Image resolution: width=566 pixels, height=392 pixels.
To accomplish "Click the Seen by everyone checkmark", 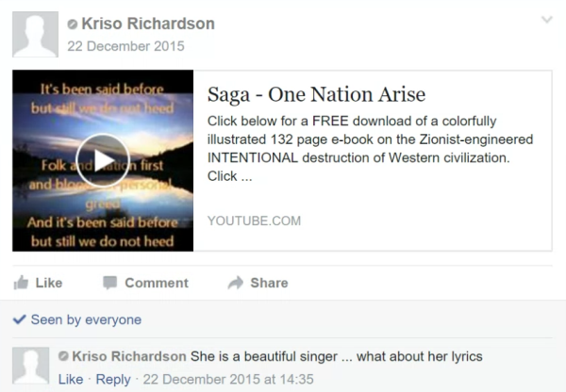I will click(x=19, y=319).
